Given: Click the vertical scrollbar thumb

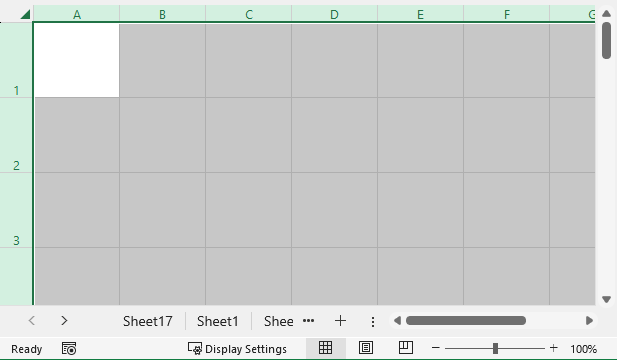Looking at the screenshot, I should tap(606, 41).
